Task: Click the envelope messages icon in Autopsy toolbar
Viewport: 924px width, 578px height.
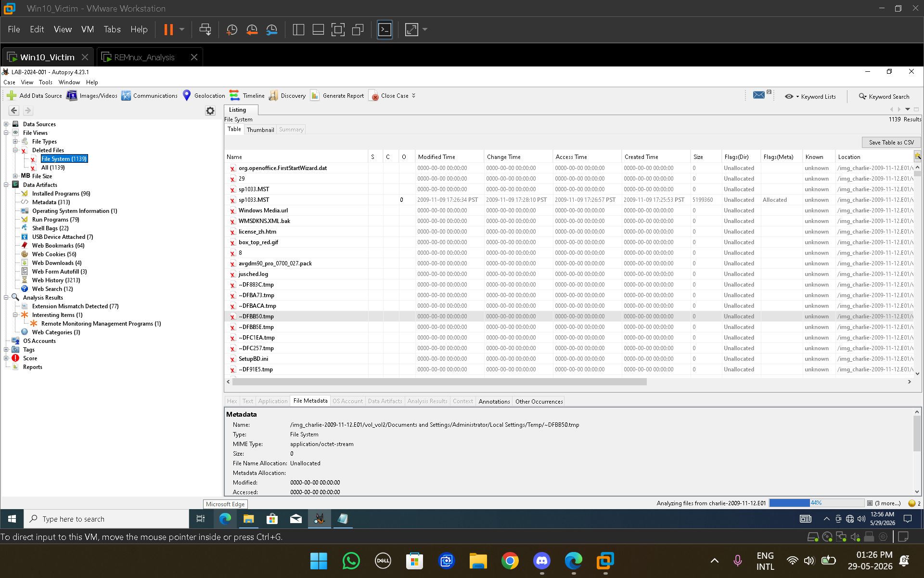Action: tap(759, 95)
